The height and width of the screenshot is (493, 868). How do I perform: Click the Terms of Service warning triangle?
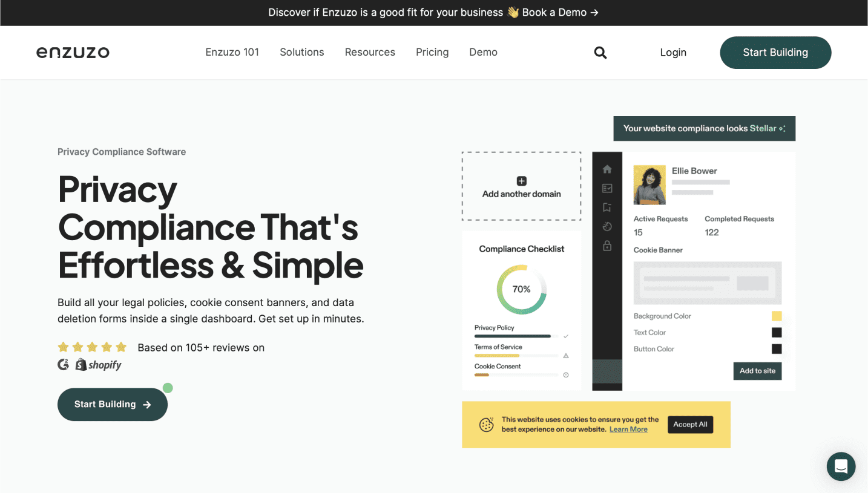point(566,356)
